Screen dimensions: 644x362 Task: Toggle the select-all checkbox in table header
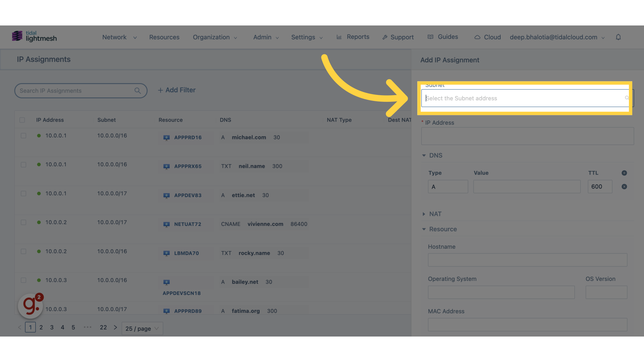22,120
